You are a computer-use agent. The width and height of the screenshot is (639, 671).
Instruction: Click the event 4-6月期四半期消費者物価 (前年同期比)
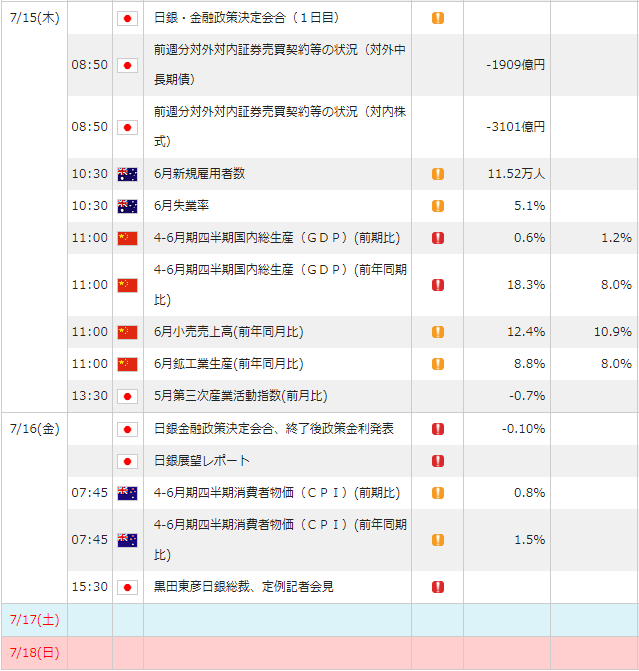coord(280,540)
